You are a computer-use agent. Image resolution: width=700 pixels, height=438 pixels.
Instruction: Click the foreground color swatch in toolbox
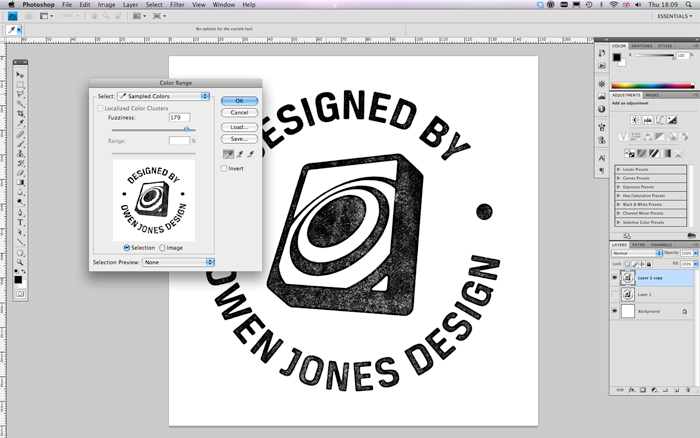18,279
